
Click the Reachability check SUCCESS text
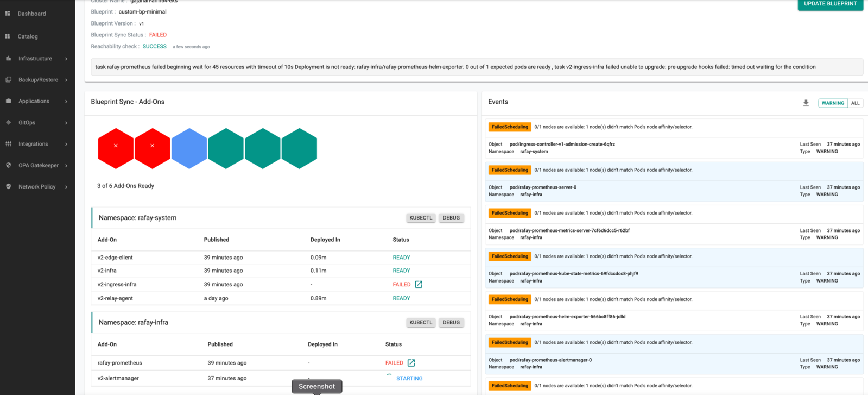[x=155, y=46]
